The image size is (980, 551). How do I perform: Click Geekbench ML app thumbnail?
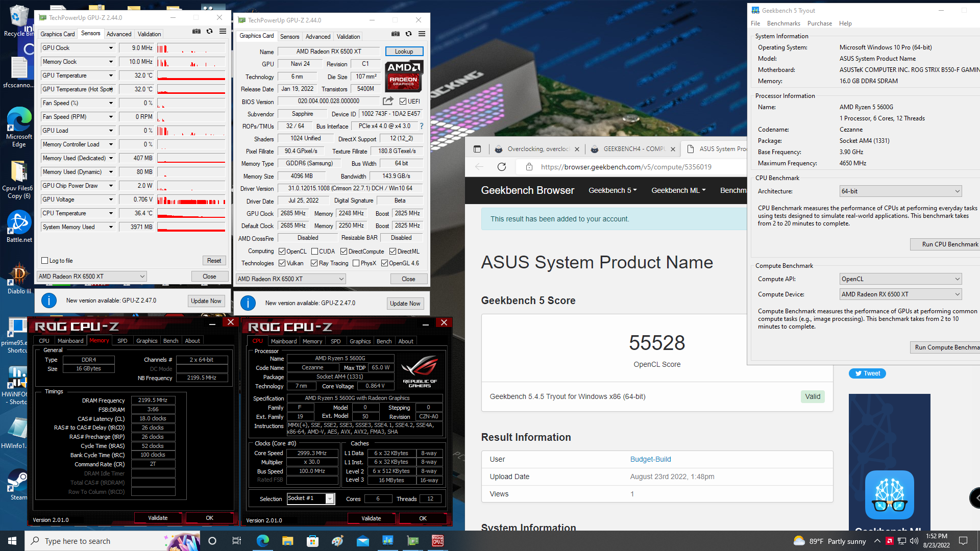tap(890, 495)
